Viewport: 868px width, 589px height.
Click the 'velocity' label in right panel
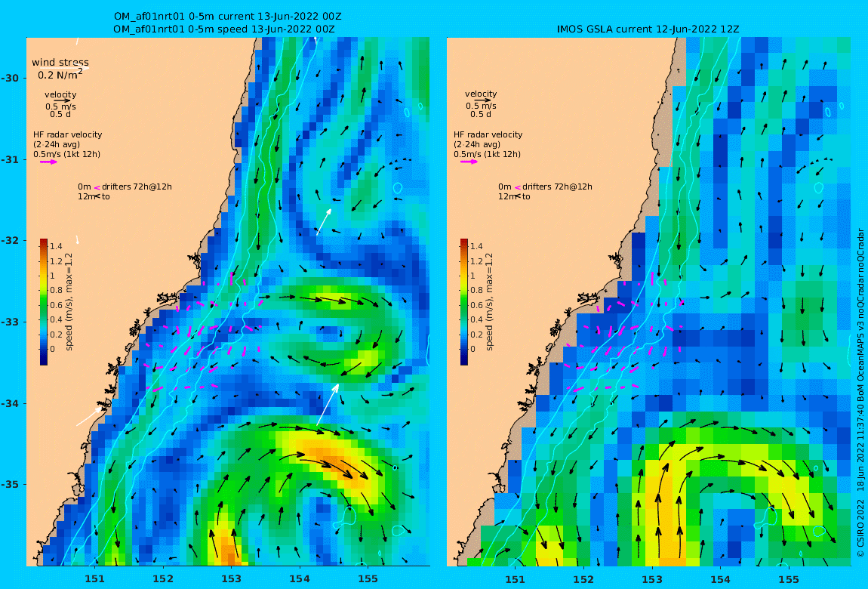coord(481,94)
